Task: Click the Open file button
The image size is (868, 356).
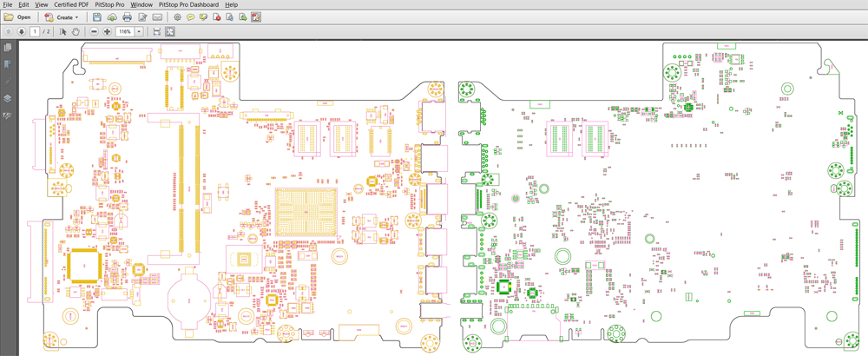Action: coord(17,17)
